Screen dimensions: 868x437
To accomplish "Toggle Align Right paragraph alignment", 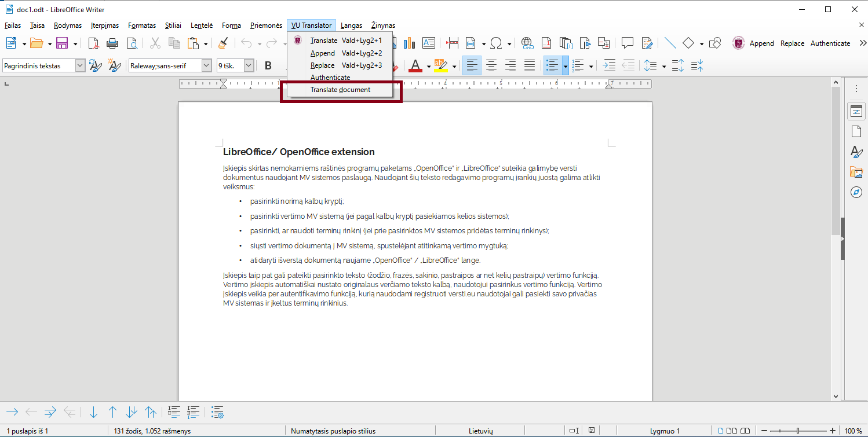I will [x=510, y=65].
